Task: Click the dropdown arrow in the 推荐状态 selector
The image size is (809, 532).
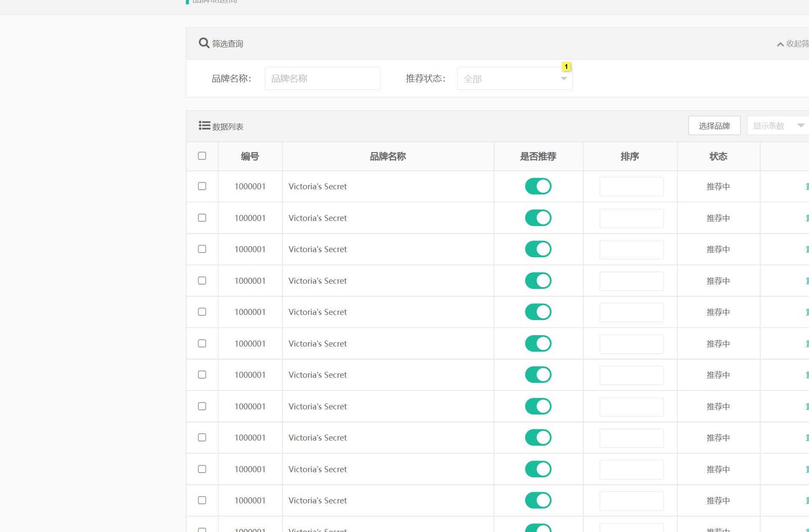Action: tap(564, 79)
